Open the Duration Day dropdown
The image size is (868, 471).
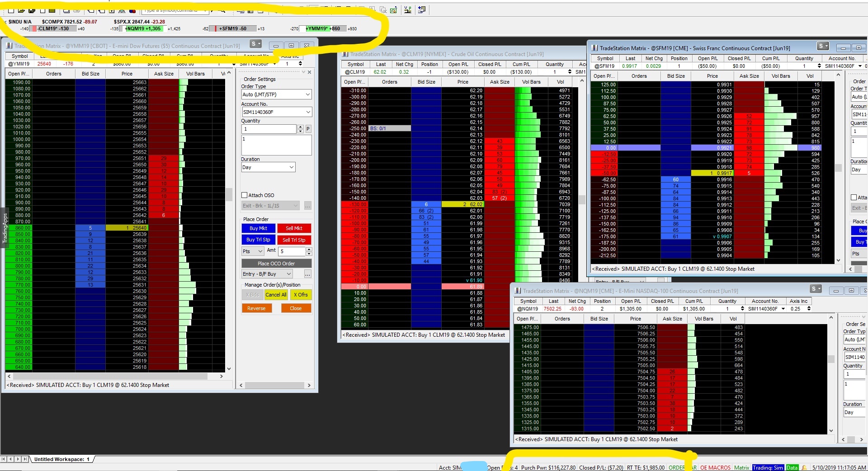[268, 167]
